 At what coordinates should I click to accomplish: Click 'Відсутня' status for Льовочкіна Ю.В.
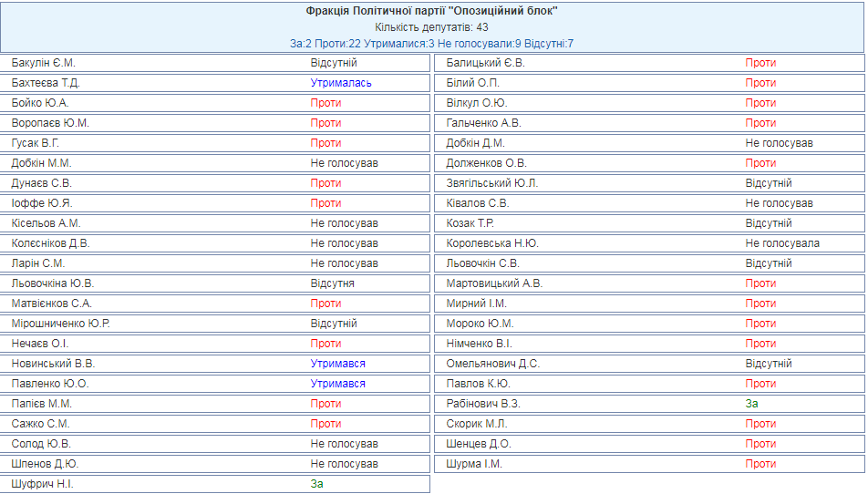333,283
